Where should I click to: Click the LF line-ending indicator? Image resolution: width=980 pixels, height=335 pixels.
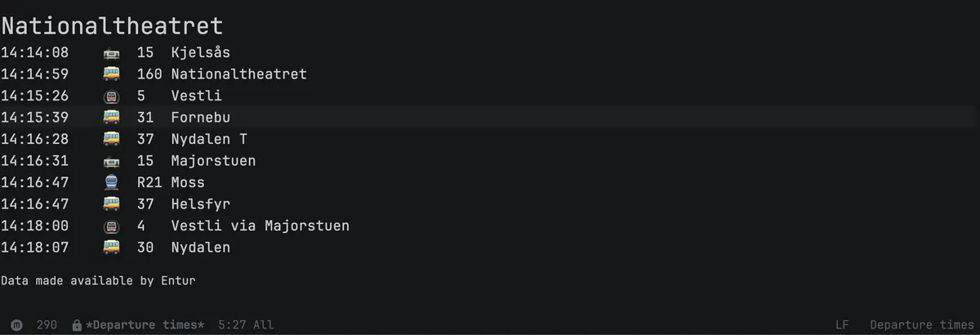tap(844, 325)
